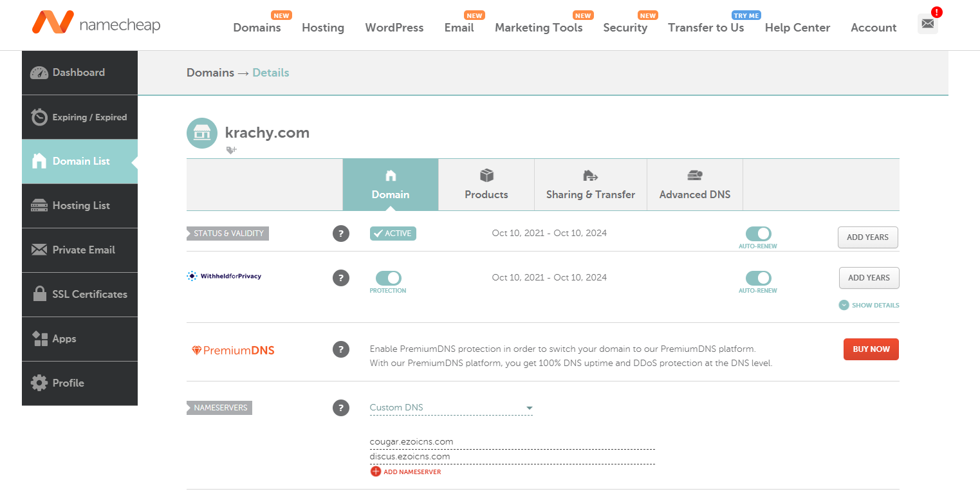Open the Hosting top menu

[x=323, y=28]
